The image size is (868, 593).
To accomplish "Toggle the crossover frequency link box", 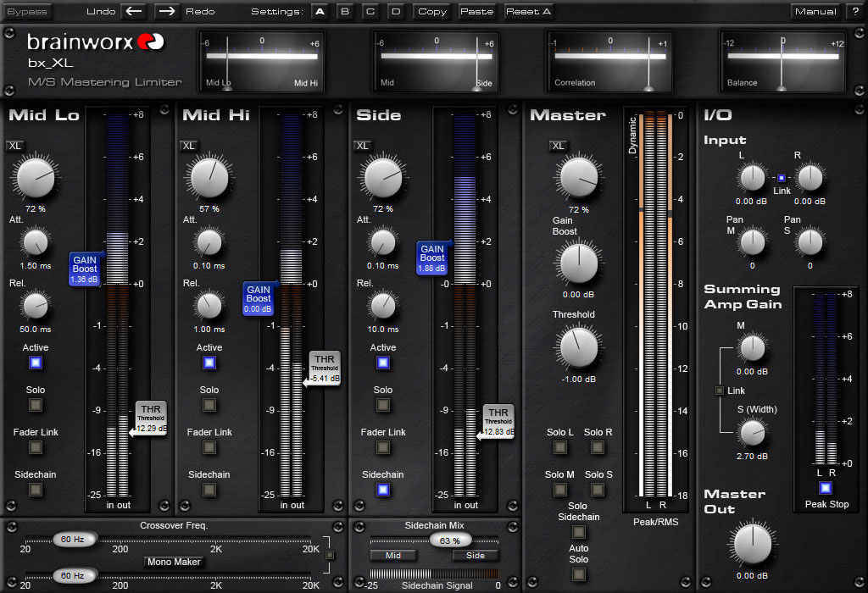I will click(330, 555).
